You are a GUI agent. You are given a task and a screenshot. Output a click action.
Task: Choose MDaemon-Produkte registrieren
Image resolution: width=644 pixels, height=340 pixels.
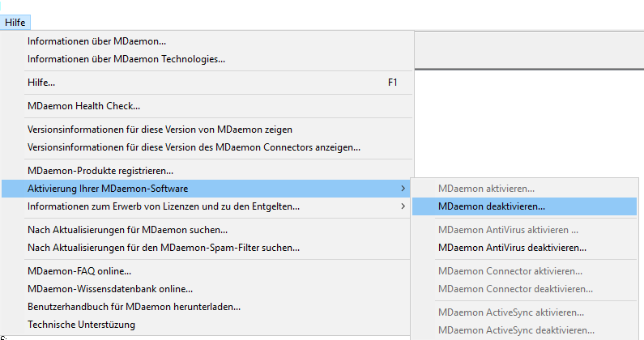[100, 171]
